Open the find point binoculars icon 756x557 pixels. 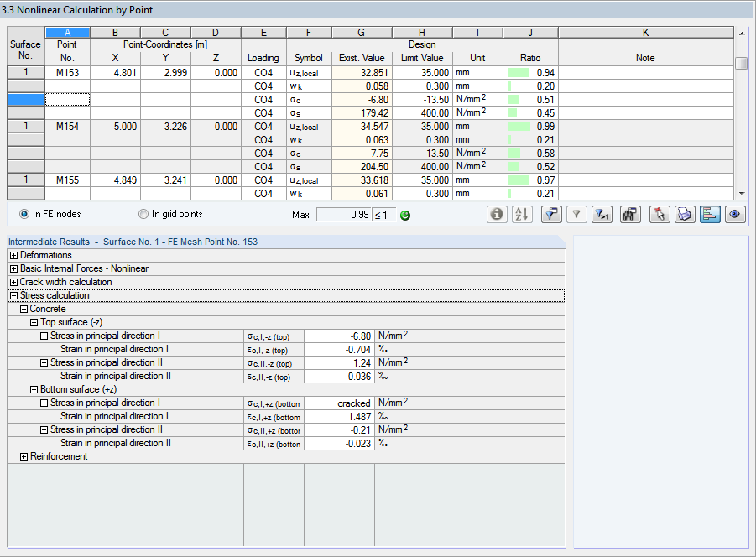[x=629, y=214]
